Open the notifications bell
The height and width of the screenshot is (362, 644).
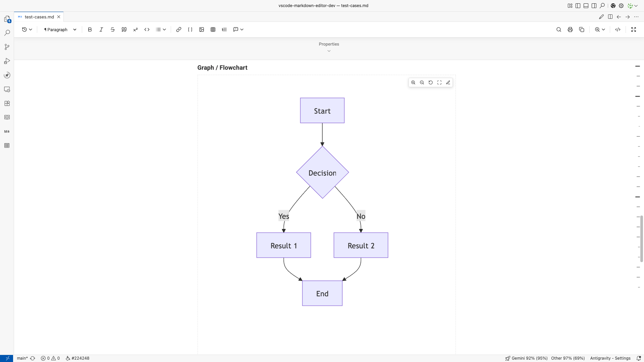click(x=639, y=358)
